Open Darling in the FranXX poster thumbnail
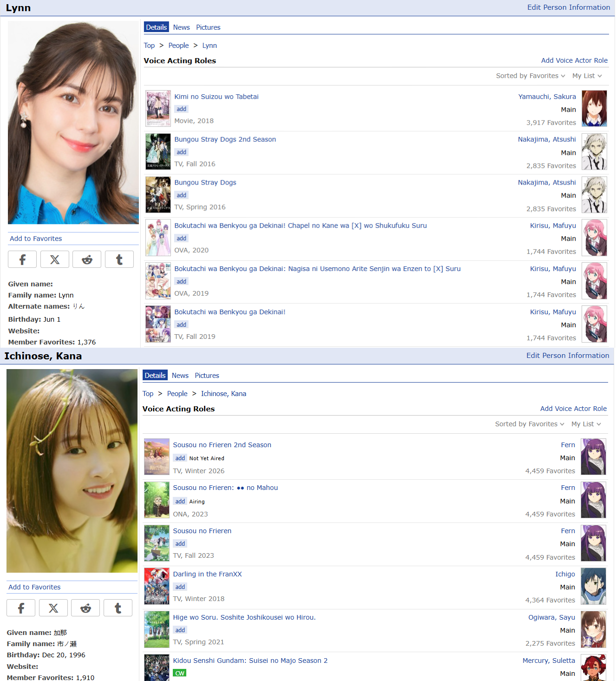 point(157,586)
